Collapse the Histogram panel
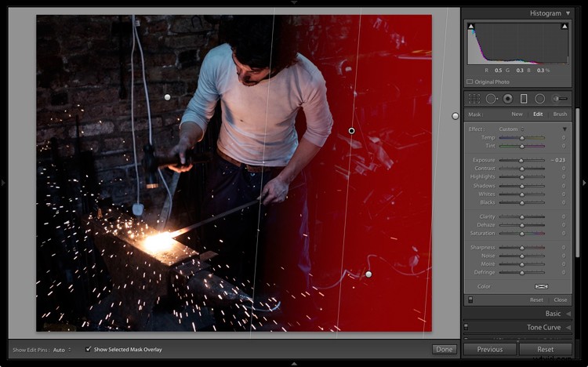 568,13
